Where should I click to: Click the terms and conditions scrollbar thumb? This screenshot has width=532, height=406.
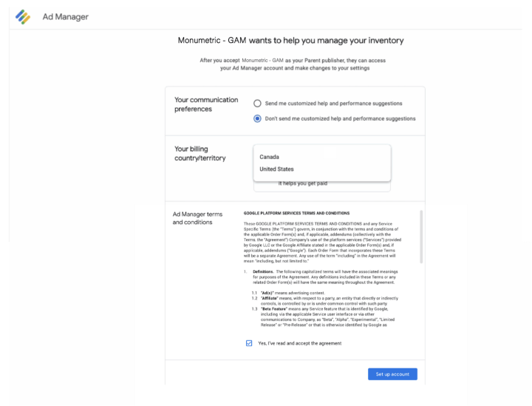tap(421, 237)
